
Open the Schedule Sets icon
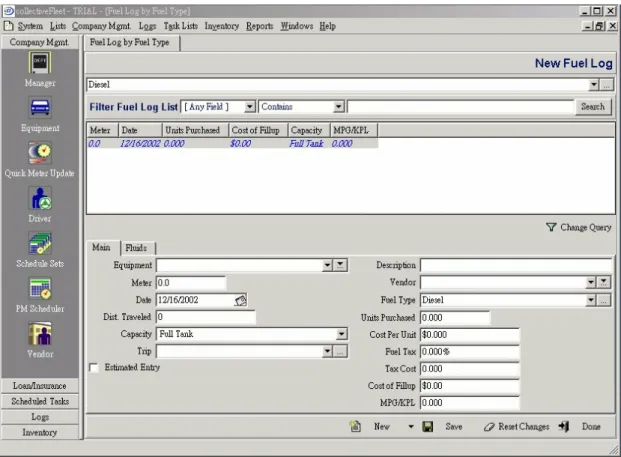(40, 243)
